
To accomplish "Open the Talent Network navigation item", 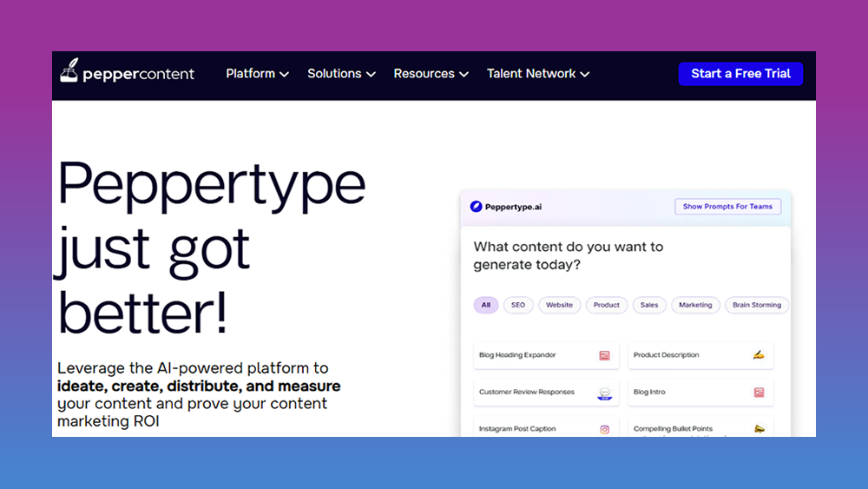I will click(x=538, y=74).
